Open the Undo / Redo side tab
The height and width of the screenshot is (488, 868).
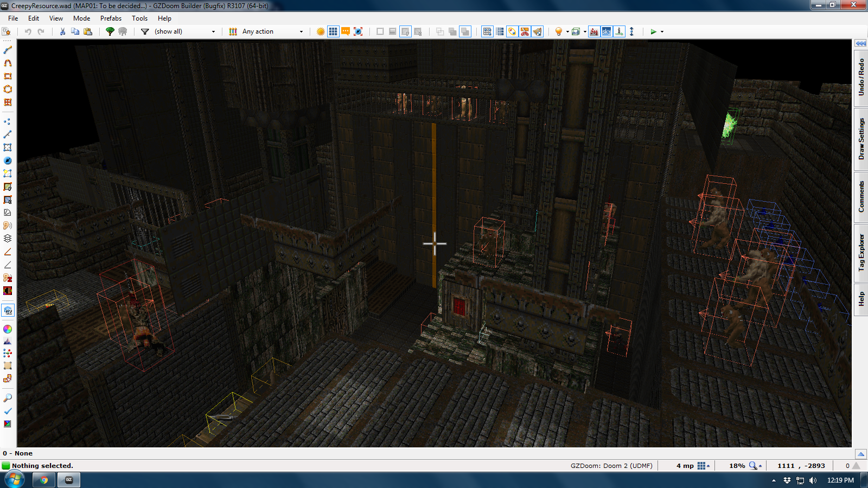point(861,78)
